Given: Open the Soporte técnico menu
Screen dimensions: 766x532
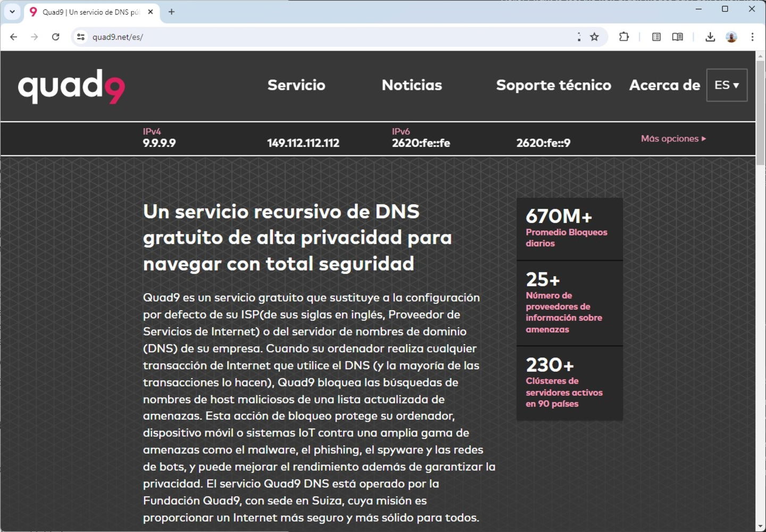Looking at the screenshot, I should coord(554,85).
